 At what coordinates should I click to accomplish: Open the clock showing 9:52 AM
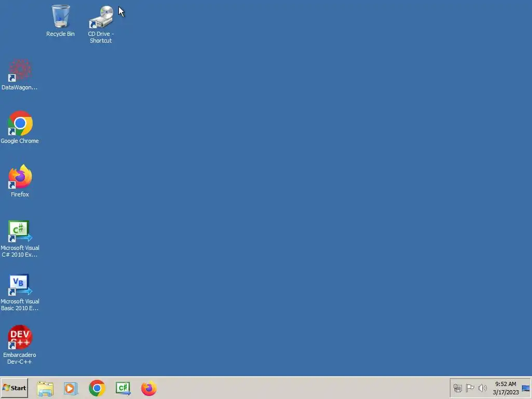[506, 384]
